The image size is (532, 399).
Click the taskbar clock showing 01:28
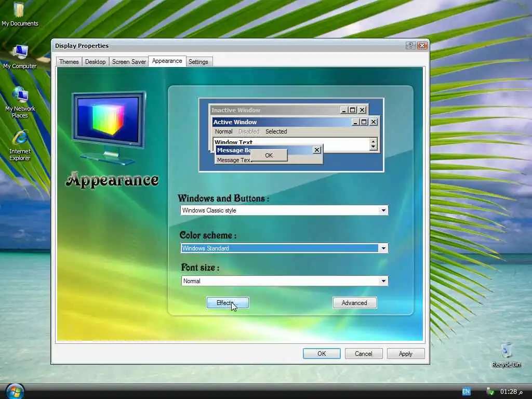[x=511, y=392]
